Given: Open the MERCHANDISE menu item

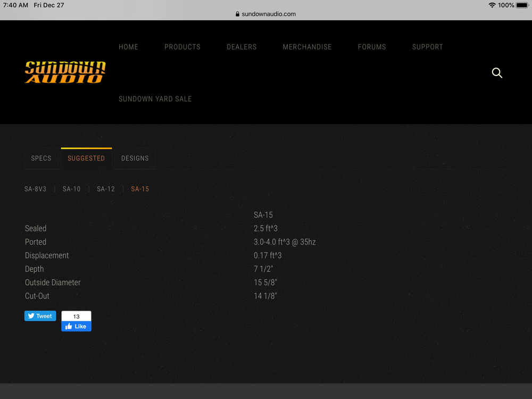Looking at the screenshot, I should pyautogui.click(x=307, y=47).
